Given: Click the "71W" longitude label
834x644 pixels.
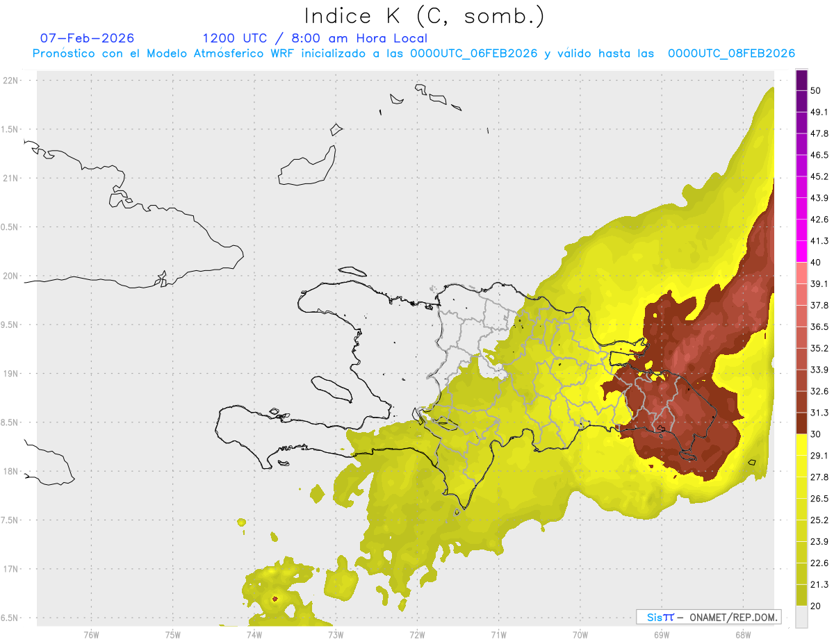Looking at the screenshot, I should click(x=498, y=634).
